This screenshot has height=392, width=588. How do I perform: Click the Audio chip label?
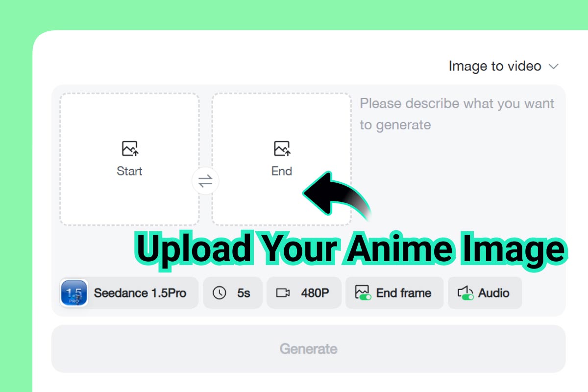493,293
